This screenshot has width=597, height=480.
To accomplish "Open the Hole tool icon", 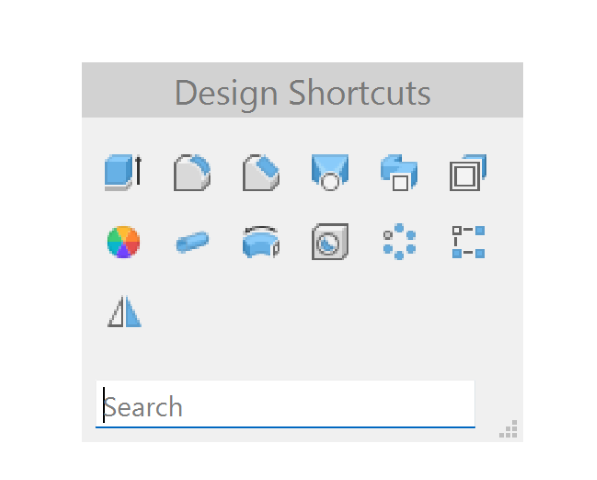I will [x=330, y=172].
